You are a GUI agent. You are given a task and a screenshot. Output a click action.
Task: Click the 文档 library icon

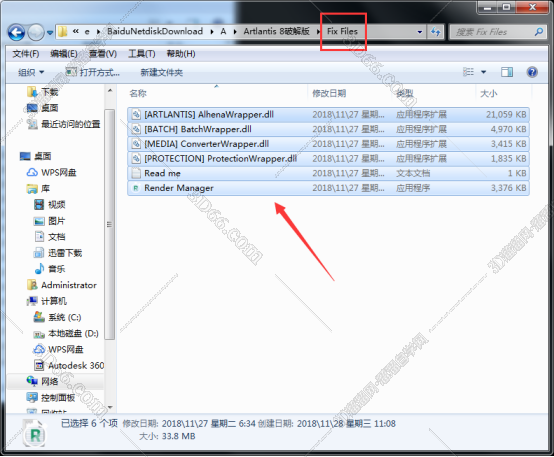39,237
